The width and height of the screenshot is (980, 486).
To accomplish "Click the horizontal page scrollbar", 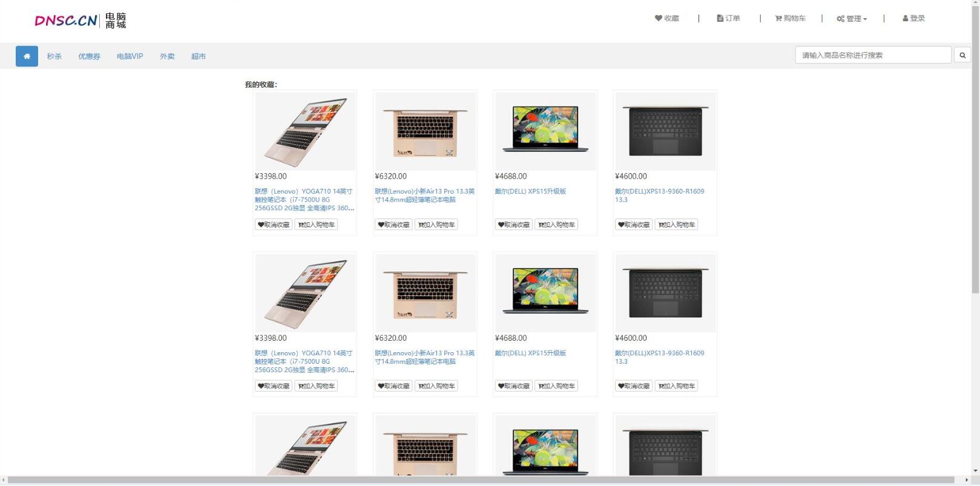I will click(x=481, y=481).
